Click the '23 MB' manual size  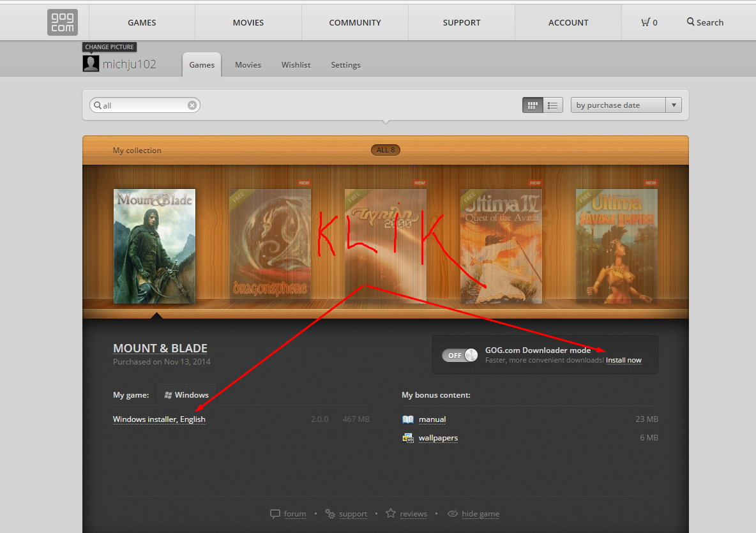[x=647, y=419]
